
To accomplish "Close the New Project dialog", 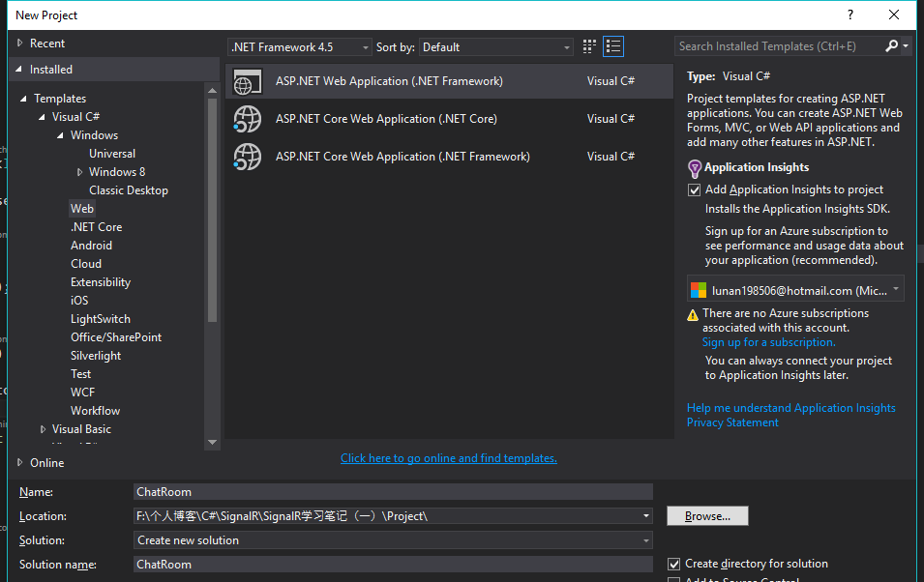I will coord(894,15).
